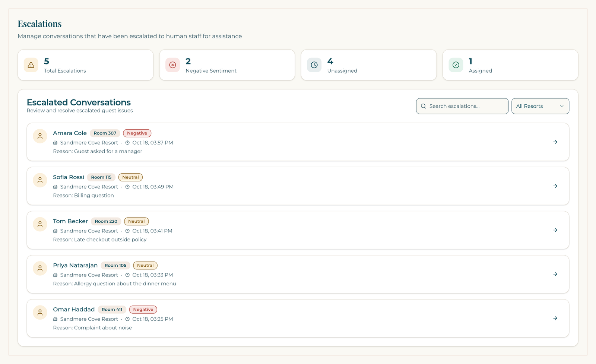596x364 pixels.
Task: Click 'Reason: Billing question' text
Action: [83, 195]
